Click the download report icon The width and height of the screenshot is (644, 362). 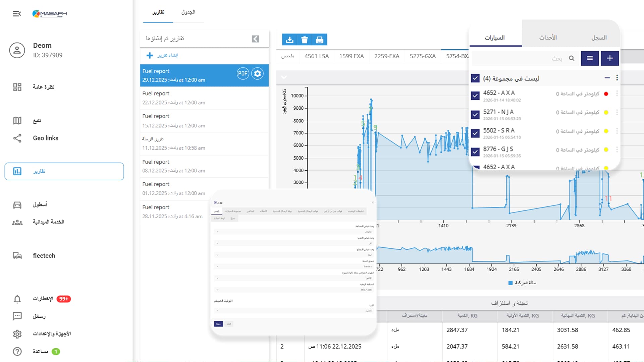(289, 40)
